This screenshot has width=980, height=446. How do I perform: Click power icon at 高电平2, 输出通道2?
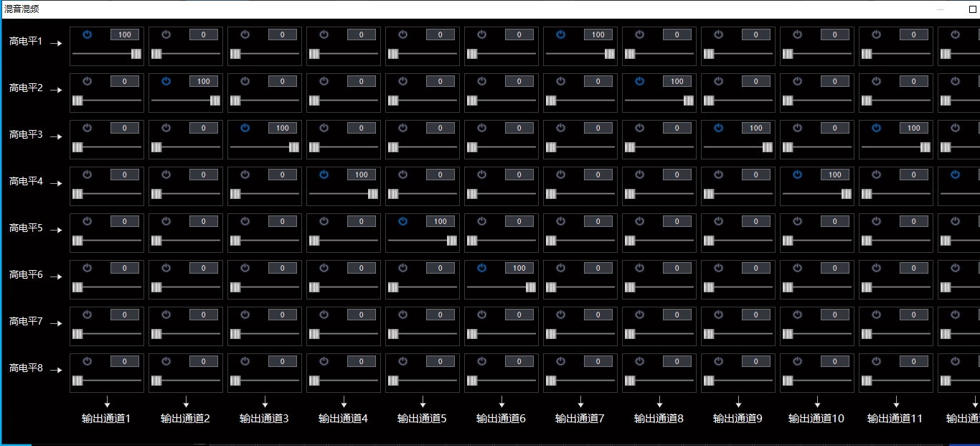point(166,81)
